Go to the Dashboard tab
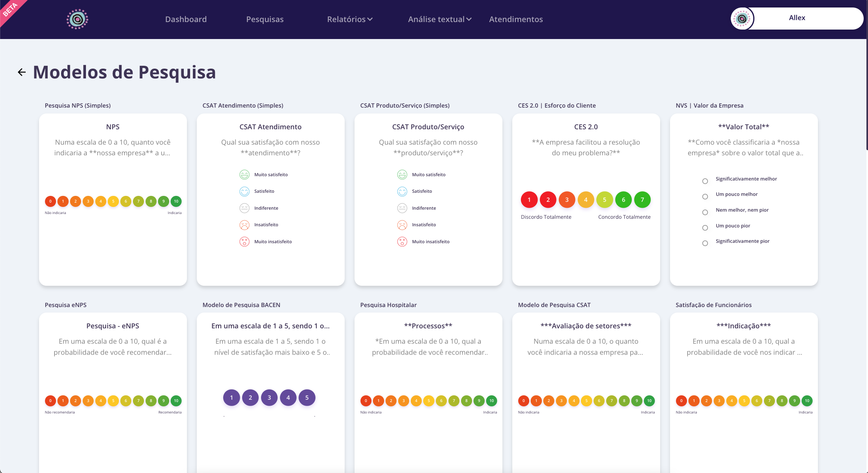Screen dimensions: 868x473 pyautogui.click(x=186, y=19)
